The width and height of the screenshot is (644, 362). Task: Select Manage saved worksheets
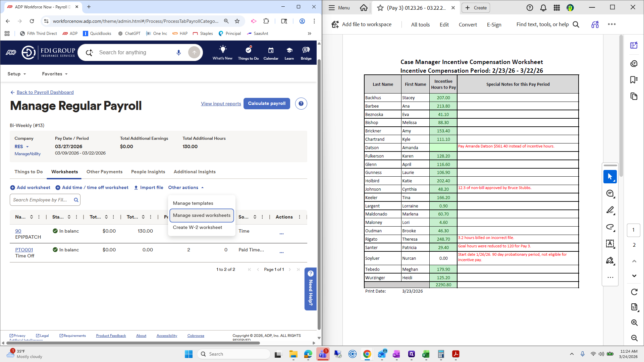click(201, 215)
